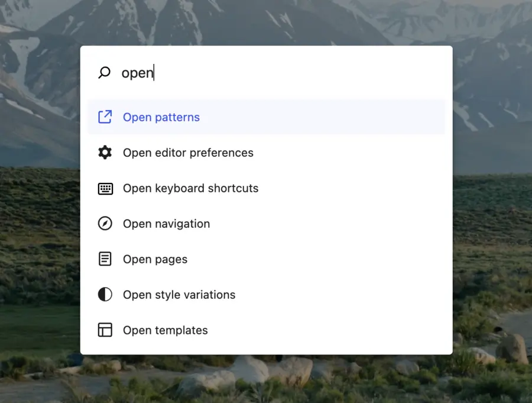Open patterns from the command palette
The image size is (532, 403).
tap(161, 117)
